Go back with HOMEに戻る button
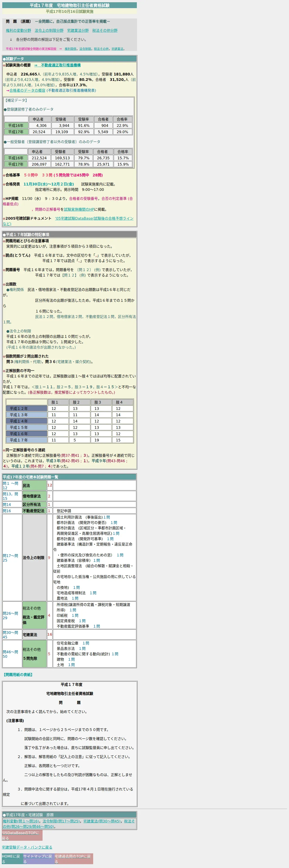Image resolution: width=289 pixels, height=868 pixels. click(12, 859)
